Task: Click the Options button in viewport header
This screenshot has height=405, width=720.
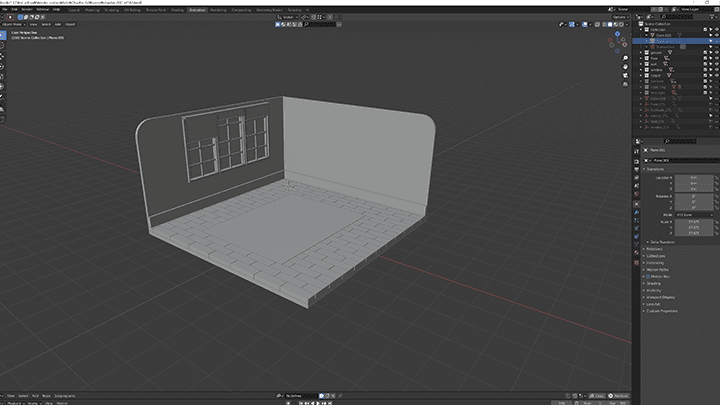Action: 620,17
